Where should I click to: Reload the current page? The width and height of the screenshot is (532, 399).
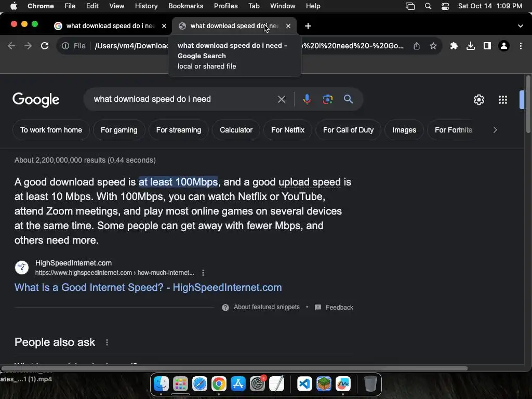tap(45, 46)
